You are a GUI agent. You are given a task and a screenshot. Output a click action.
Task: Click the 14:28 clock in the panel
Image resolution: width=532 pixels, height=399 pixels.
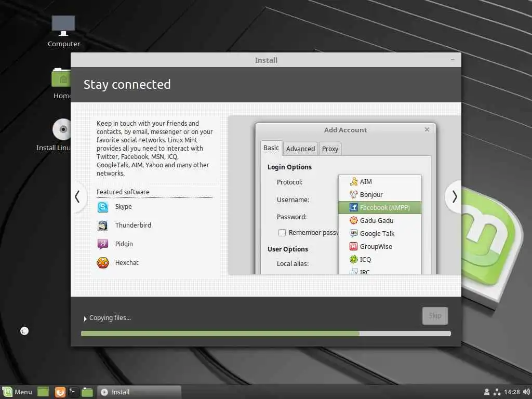[x=512, y=392]
